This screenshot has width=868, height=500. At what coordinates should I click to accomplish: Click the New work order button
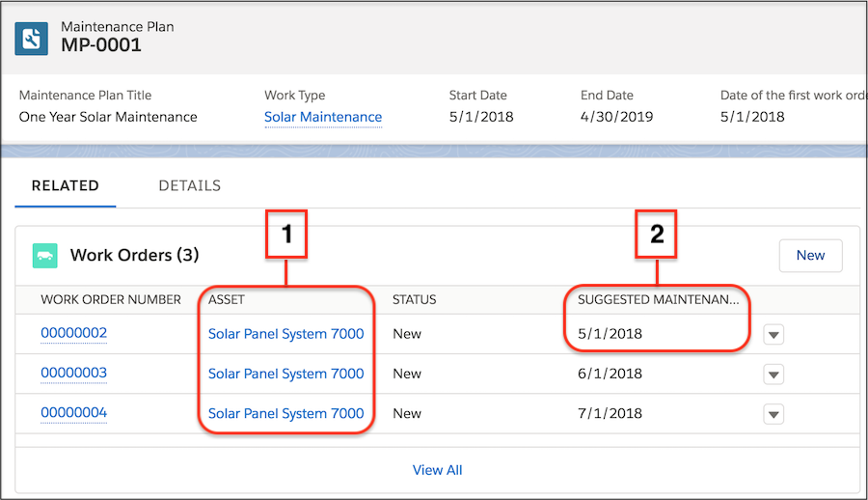pyautogui.click(x=810, y=256)
